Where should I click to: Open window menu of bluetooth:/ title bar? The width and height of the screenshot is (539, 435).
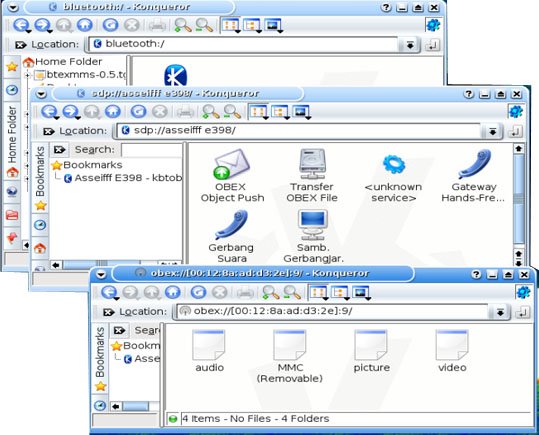coord(13,7)
